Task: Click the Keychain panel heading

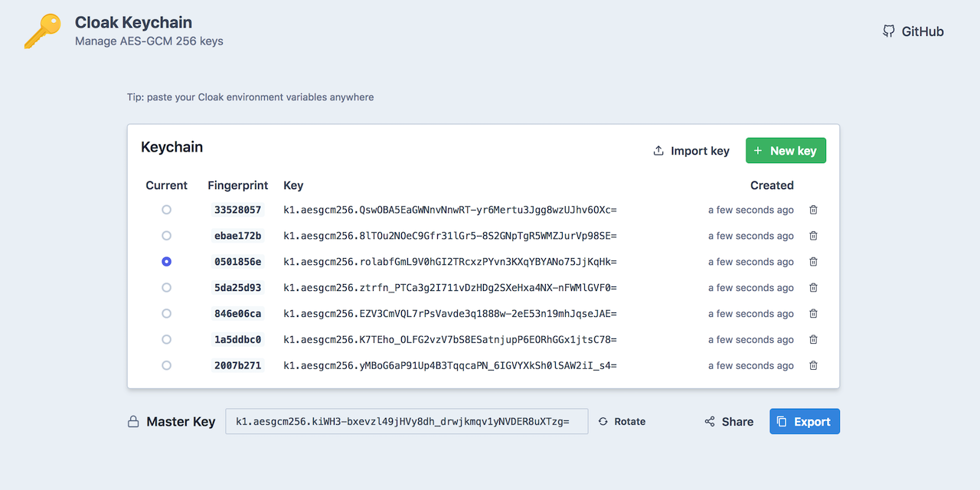Action: [x=171, y=147]
